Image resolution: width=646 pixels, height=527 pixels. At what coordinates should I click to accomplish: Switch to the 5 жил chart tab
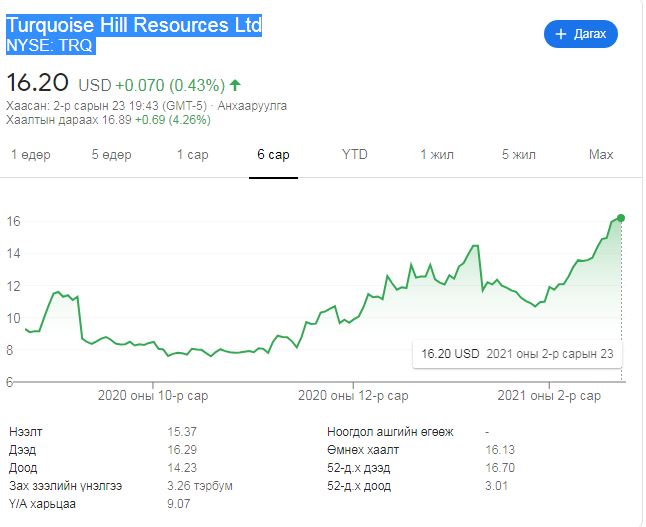tap(519, 155)
